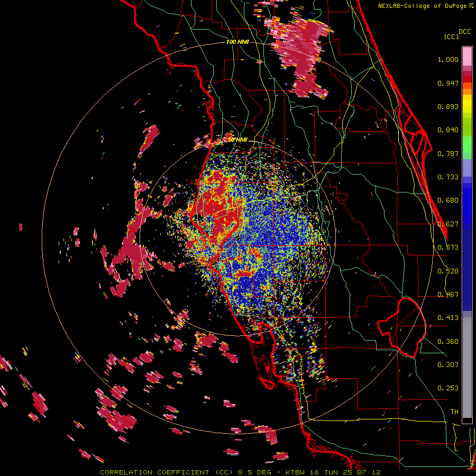The width and height of the screenshot is (476, 476).
Task: Click the [CC] label above the color scale
Action: [x=451, y=36]
